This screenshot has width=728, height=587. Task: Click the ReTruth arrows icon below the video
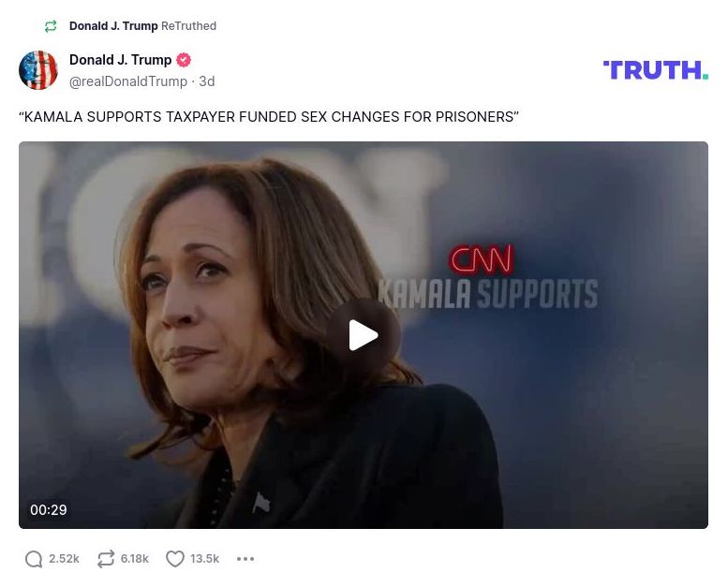coord(105,559)
